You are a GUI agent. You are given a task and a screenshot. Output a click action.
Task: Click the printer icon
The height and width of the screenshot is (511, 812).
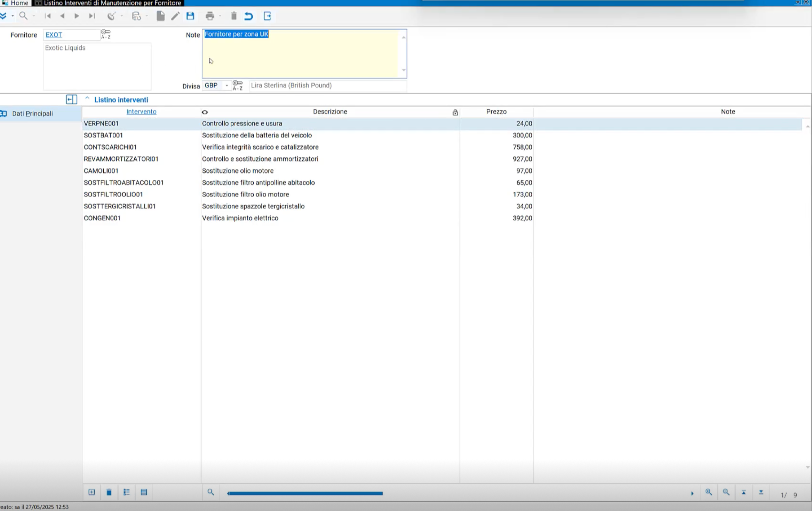click(210, 16)
